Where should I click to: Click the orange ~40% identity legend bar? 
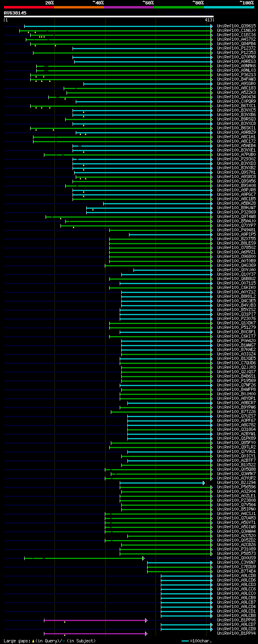click(79, 7)
